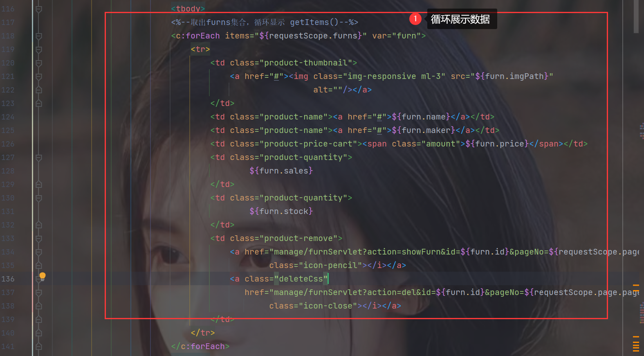Screen dimensions: 644x356
Task: Click the "${furn.price}" expression
Action: pyautogui.click(x=497, y=144)
